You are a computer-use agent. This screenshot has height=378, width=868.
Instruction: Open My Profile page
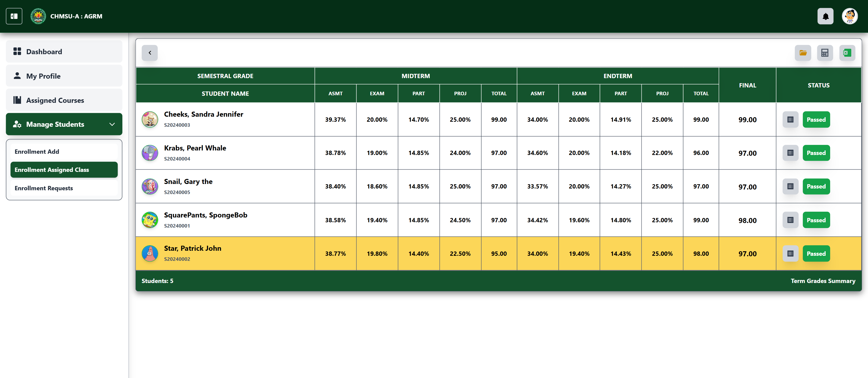point(64,76)
